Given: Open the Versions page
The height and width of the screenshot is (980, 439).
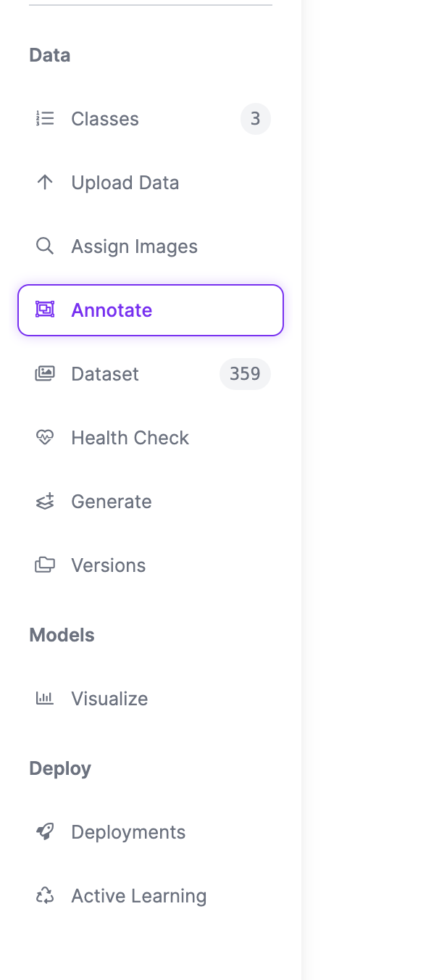Looking at the screenshot, I should [x=108, y=565].
